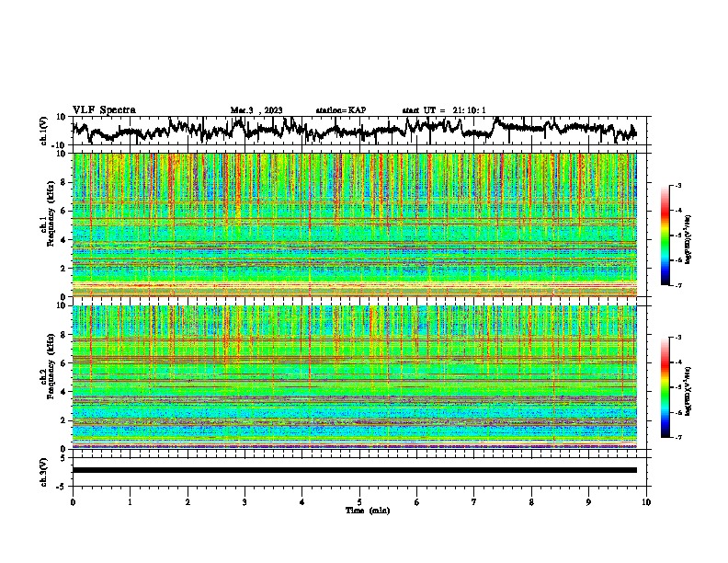Click time axis tick label "0"
Image resolution: width=728 pixels, height=563 pixels.
tap(73, 502)
